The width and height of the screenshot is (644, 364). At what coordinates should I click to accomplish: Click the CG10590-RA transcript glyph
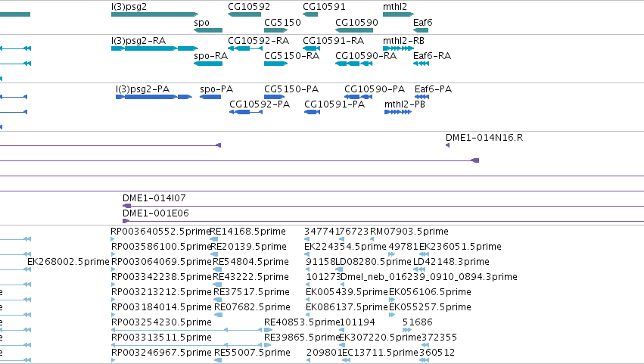coord(354,64)
